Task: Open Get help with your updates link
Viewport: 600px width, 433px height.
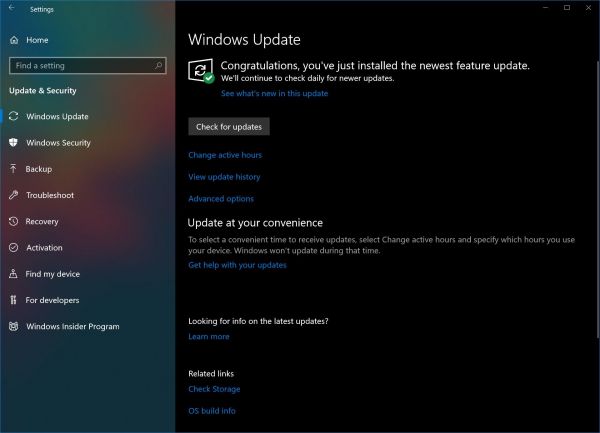Action: point(237,265)
